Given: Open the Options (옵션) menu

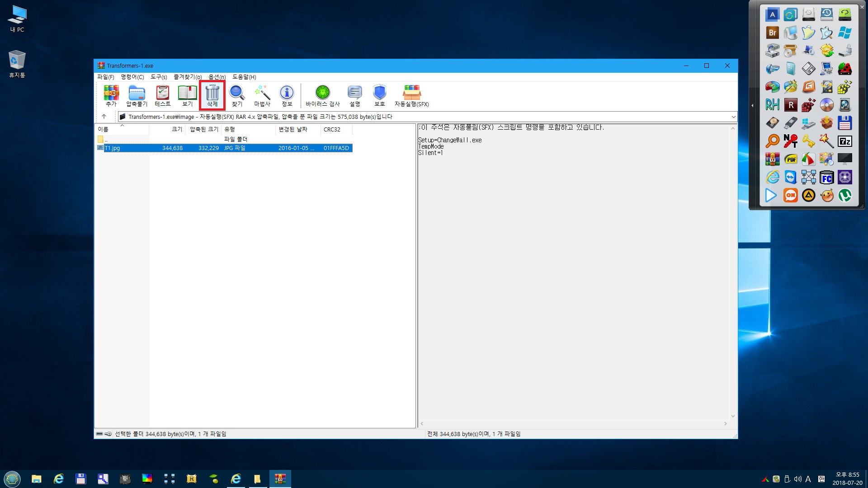Looking at the screenshot, I should pos(217,77).
